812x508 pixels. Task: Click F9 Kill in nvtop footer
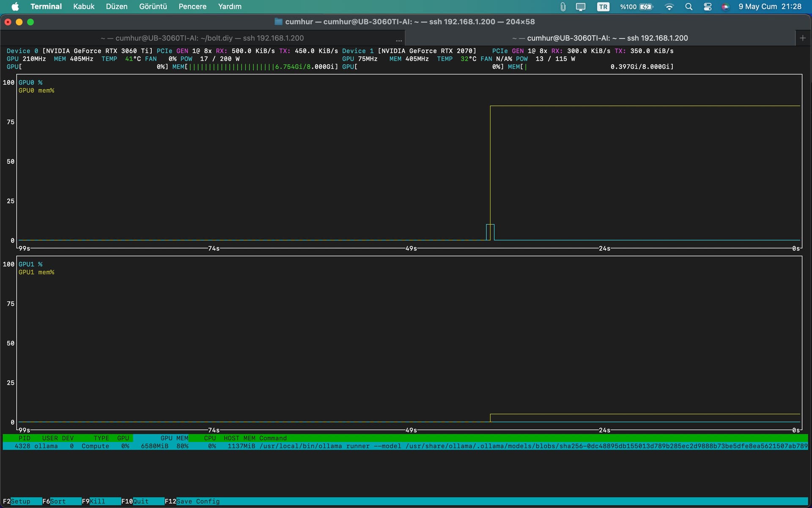coord(93,501)
